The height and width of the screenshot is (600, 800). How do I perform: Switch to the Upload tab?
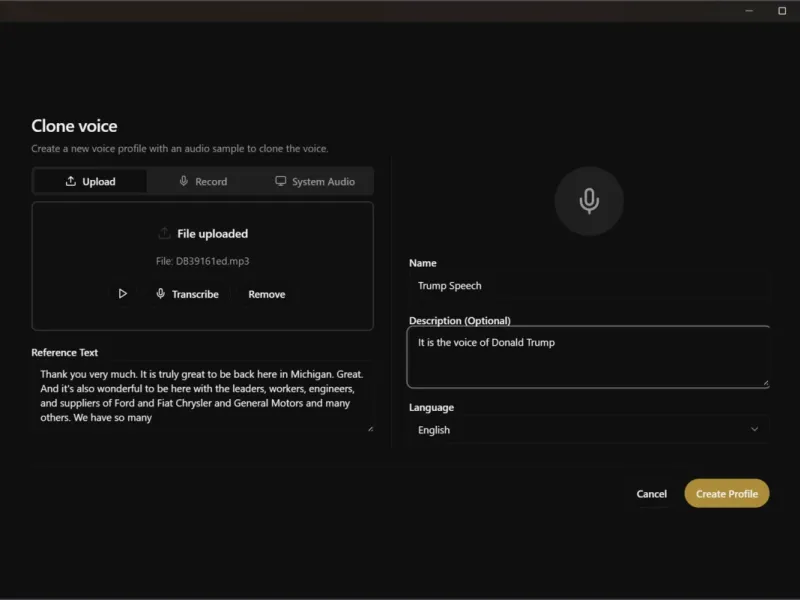click(x=90, y=181)
